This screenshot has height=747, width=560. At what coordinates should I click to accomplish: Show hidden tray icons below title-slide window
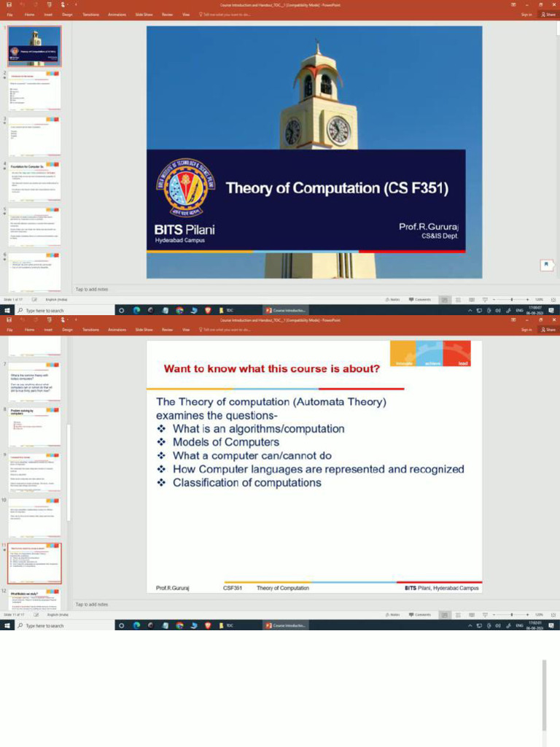click(470, 311)
